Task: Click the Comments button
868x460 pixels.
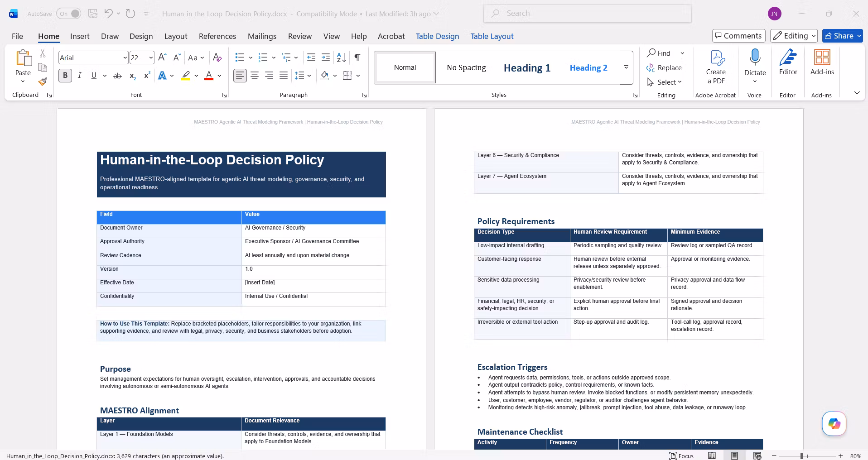Action: tap(738, 36)
